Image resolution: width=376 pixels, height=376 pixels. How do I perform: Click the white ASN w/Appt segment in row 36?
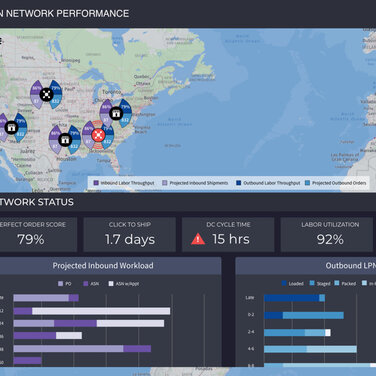(x=69, y=335)
